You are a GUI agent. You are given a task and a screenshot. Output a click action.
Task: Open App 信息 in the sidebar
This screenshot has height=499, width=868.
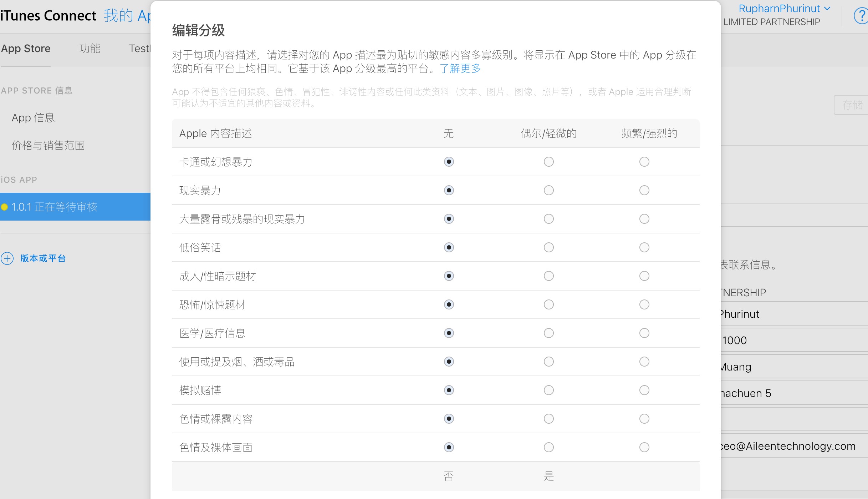coord(33,118)
